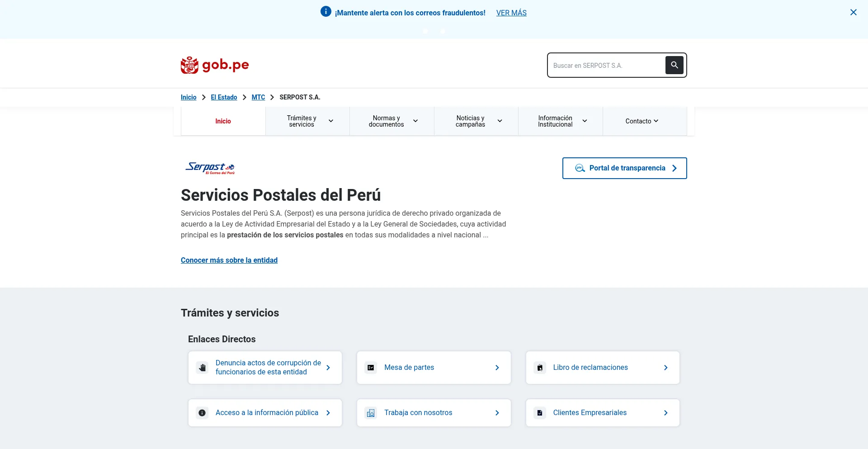Click the VER MÁS alert link

[x=511, y=13]
